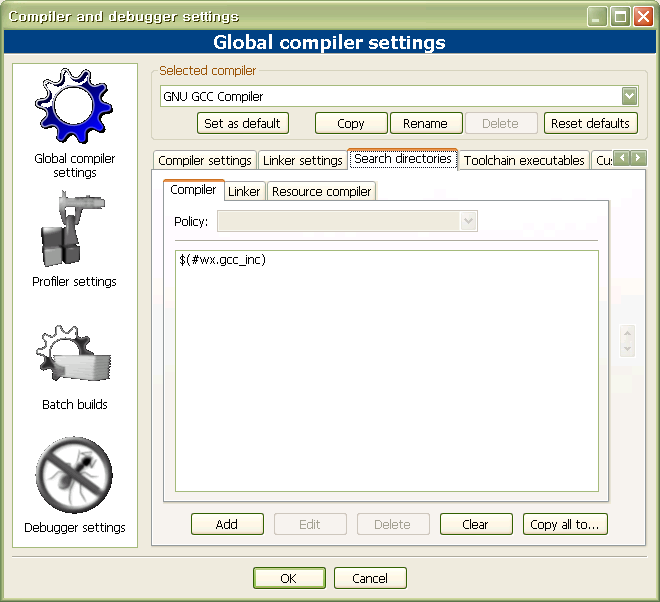Copy the selected compiler

coord(351,123)
